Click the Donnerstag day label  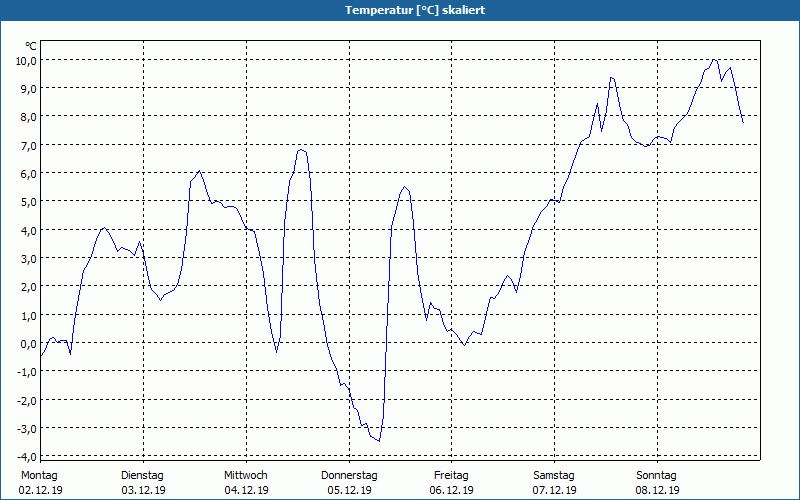349,476
